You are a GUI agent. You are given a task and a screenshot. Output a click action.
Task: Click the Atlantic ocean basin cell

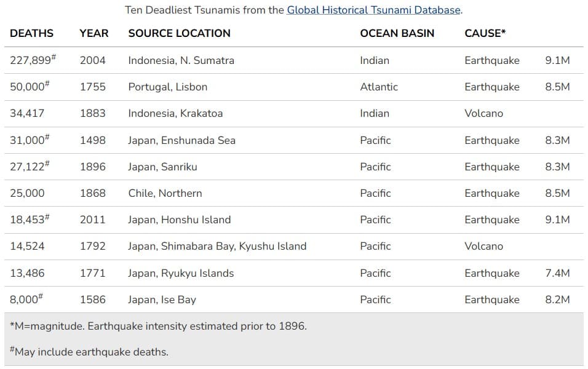(379, 87)
